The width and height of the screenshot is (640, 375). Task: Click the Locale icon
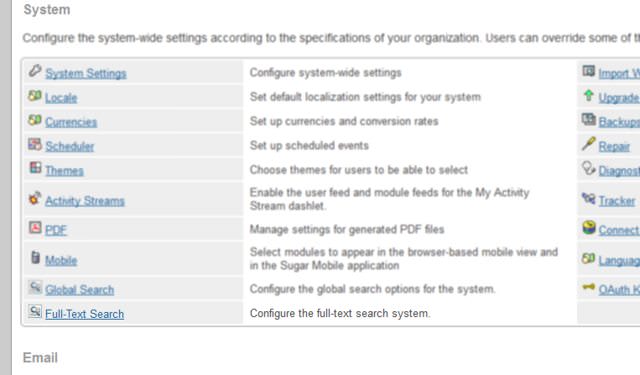[35, 96]
